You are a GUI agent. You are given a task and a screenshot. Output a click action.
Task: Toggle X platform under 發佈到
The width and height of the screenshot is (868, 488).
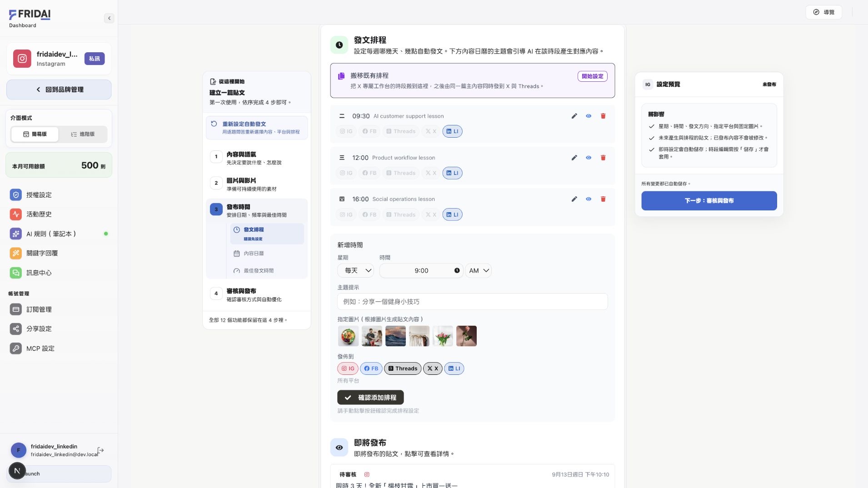point(433,368)
